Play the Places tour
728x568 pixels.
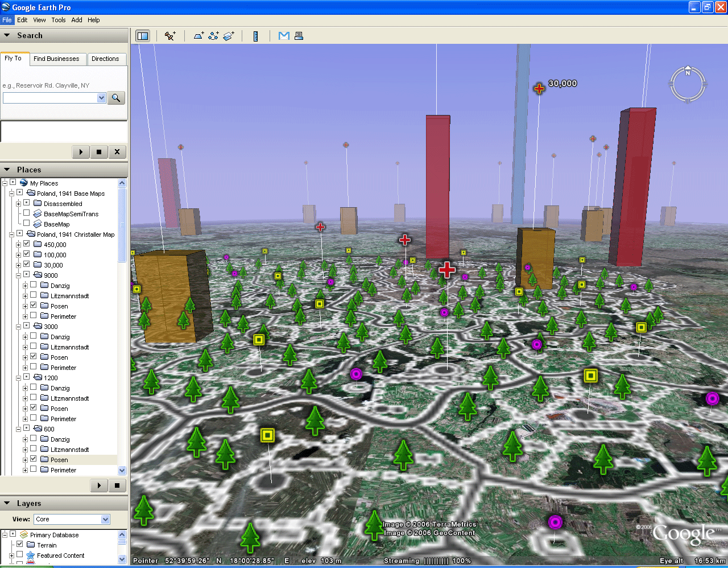tap(99, 485)
